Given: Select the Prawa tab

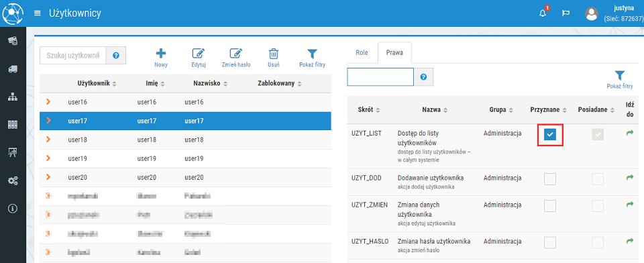Looking at the screenshot, I should 394,52.
